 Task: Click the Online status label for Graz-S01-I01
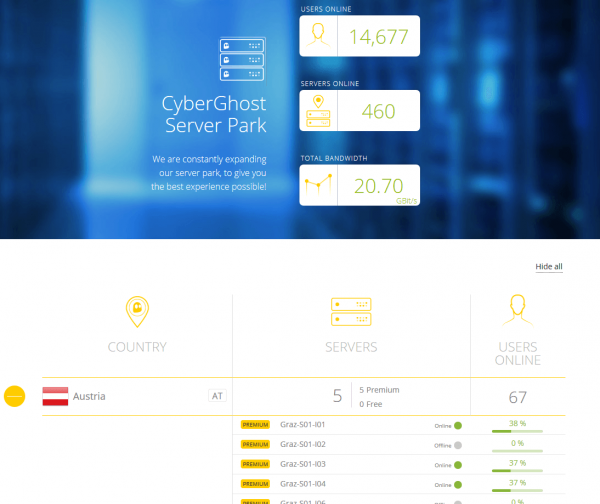(x=443, y=426)
